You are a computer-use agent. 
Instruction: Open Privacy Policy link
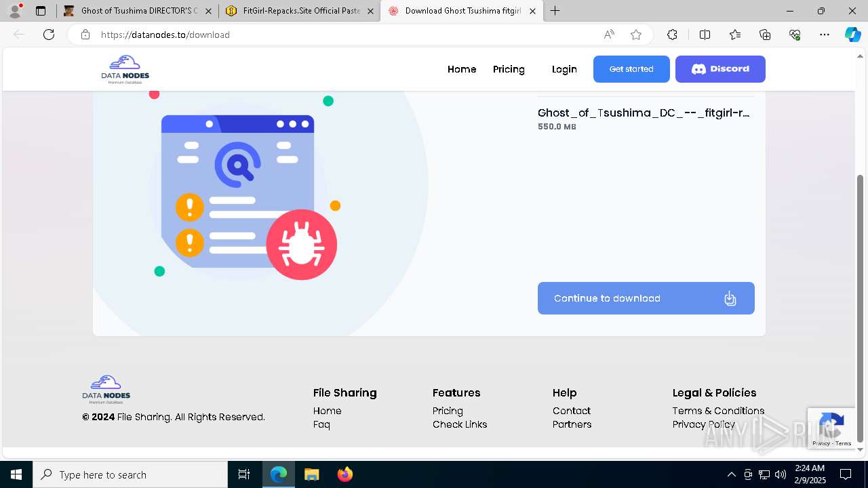[703, 424]
